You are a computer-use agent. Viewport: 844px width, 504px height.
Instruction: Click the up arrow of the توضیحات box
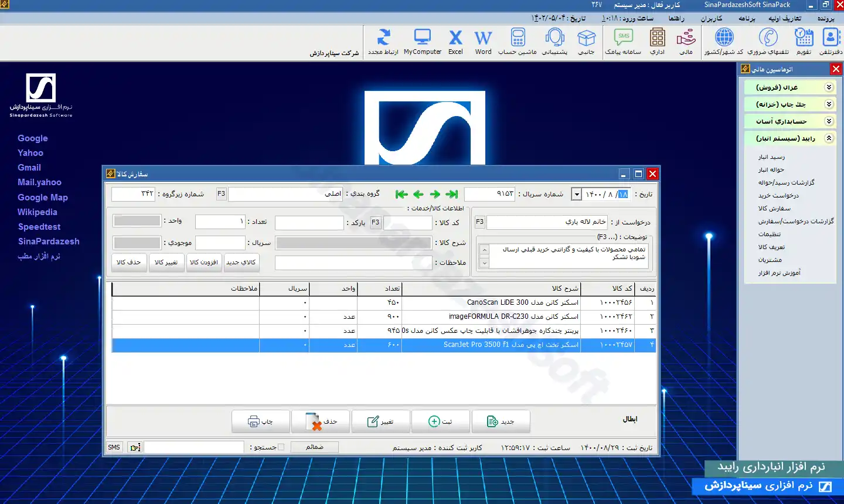tap(484, 250)
